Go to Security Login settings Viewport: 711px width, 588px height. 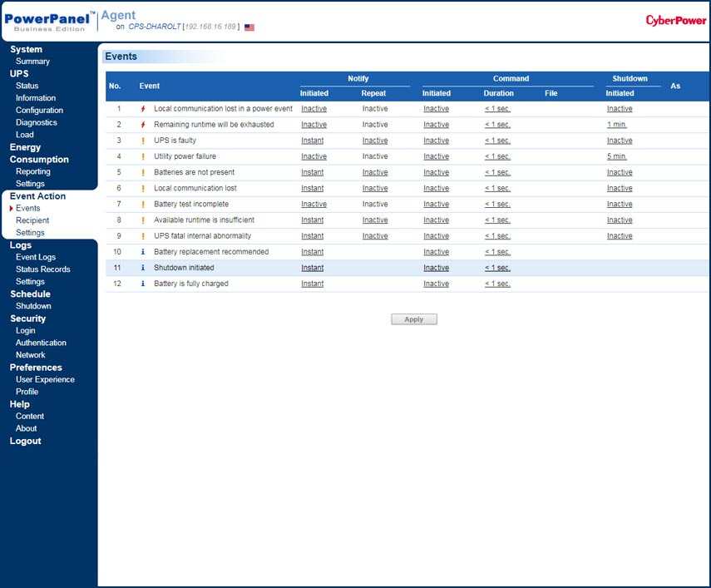pos(26,330)
